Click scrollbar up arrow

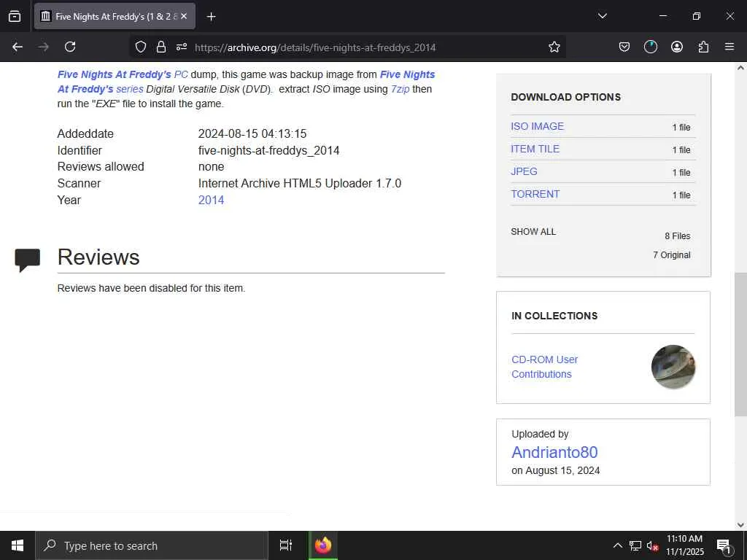coord(740,68)
